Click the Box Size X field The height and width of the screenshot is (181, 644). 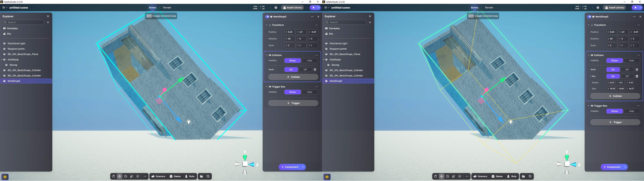click(x=611, y=89)
